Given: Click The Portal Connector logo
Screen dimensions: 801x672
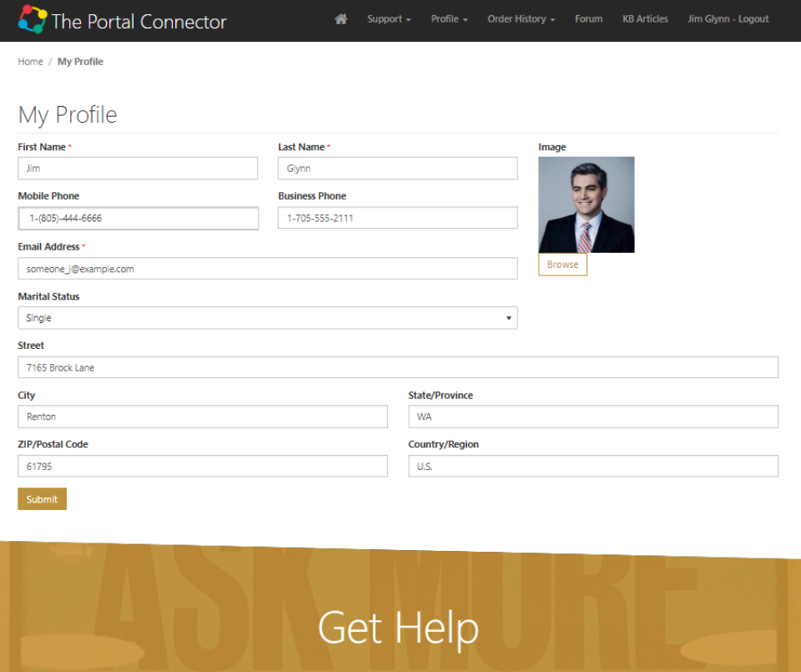Looking at the screenshot, I should [x=121, y=21].
